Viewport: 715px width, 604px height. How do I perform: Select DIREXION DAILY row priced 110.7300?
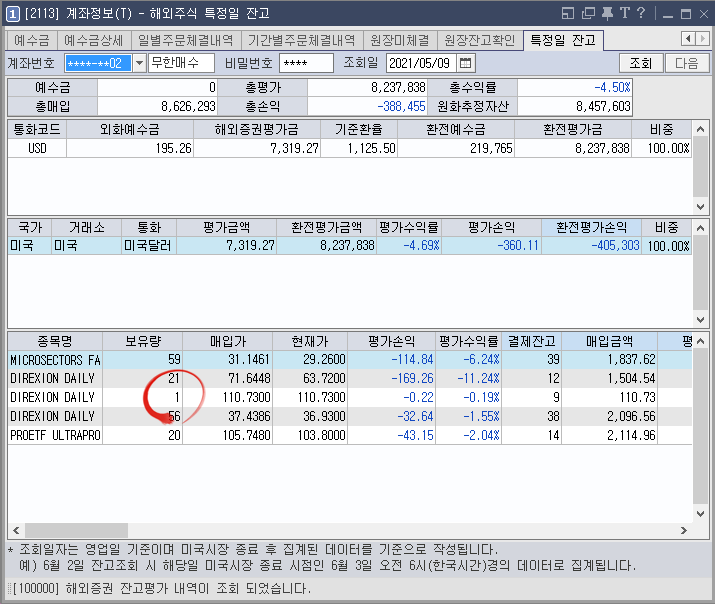point(350,397)
